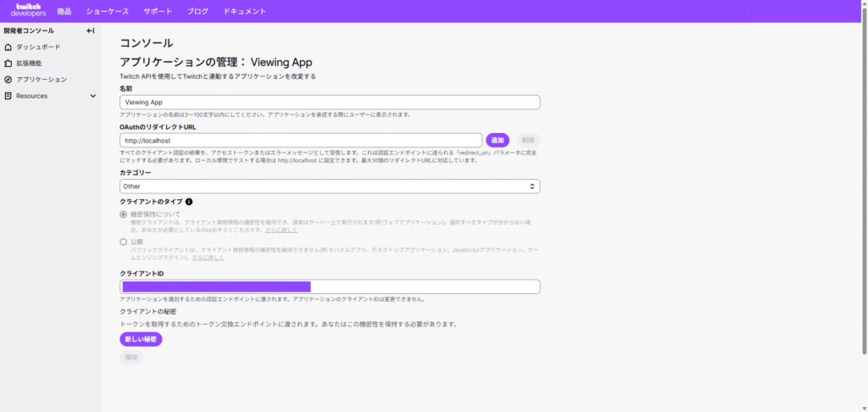The image size is (868, 412).
Task: Click the Twitch Developers logo
Action: (28, 10)
